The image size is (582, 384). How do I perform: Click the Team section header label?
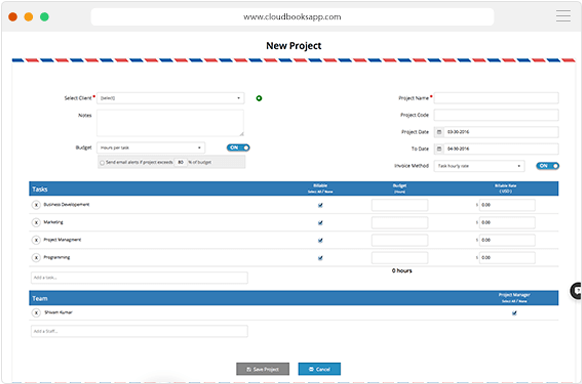[x=40, y=299]
